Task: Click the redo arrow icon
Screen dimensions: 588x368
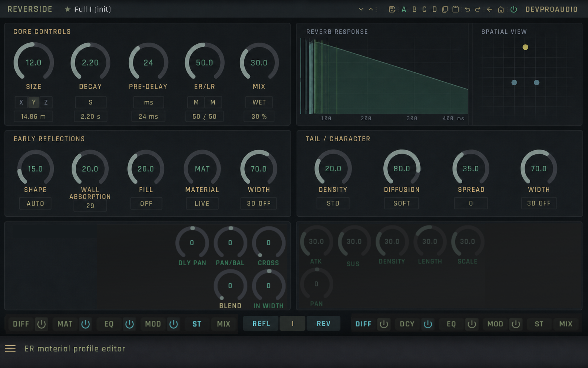Action: pyautogui.click(x=478, y=9)
